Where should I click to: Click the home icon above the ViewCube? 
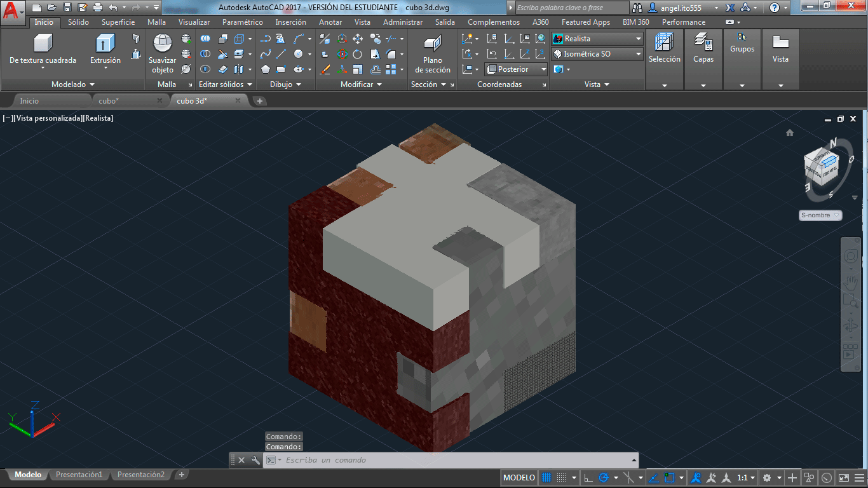790,133
